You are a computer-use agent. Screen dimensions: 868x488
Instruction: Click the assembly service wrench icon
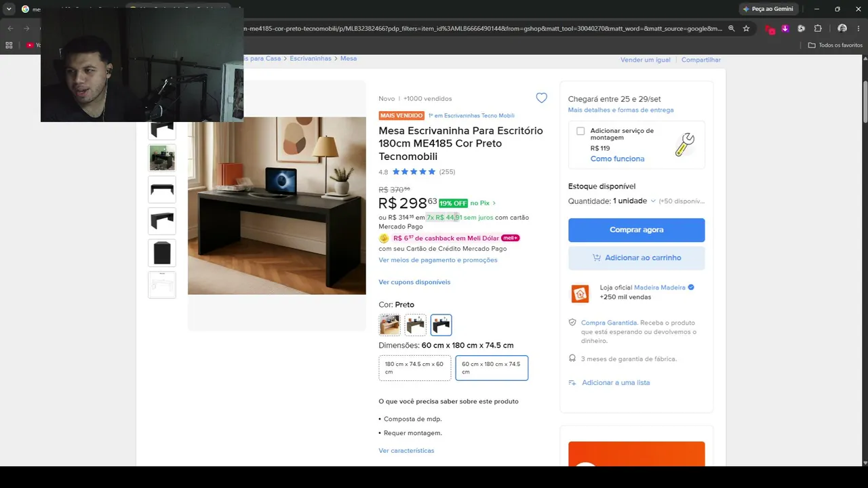tap(685, 144)
